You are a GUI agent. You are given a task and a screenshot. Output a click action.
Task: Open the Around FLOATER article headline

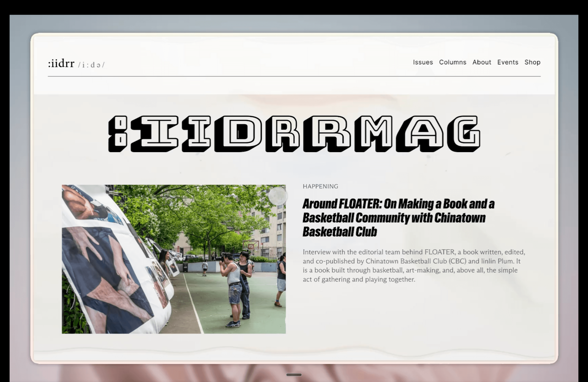(398, 218)
